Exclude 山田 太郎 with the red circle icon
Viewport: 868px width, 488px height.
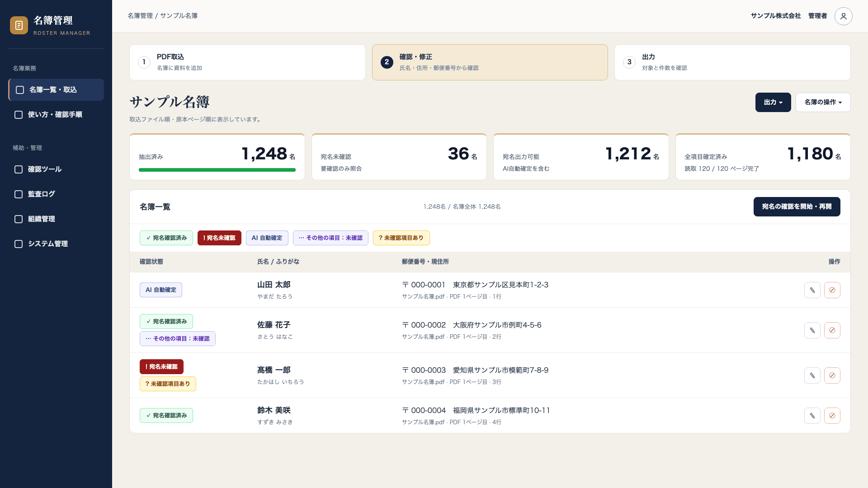pos(832,290)
